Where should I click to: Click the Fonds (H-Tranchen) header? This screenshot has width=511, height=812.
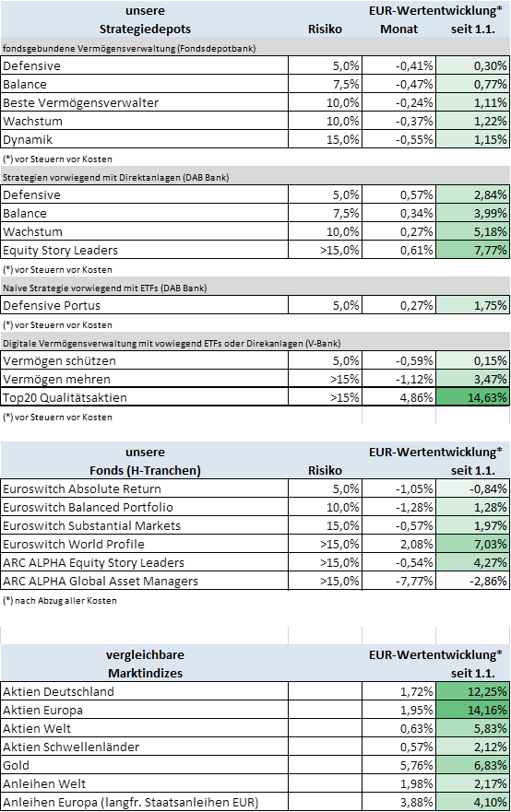coord(145,470)
